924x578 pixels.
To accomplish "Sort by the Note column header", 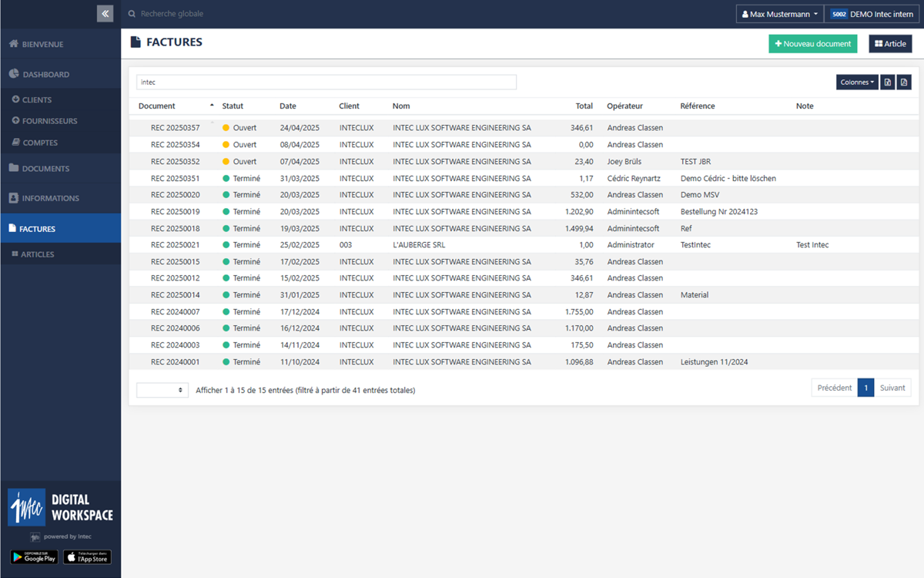I will tap(805, 106).
